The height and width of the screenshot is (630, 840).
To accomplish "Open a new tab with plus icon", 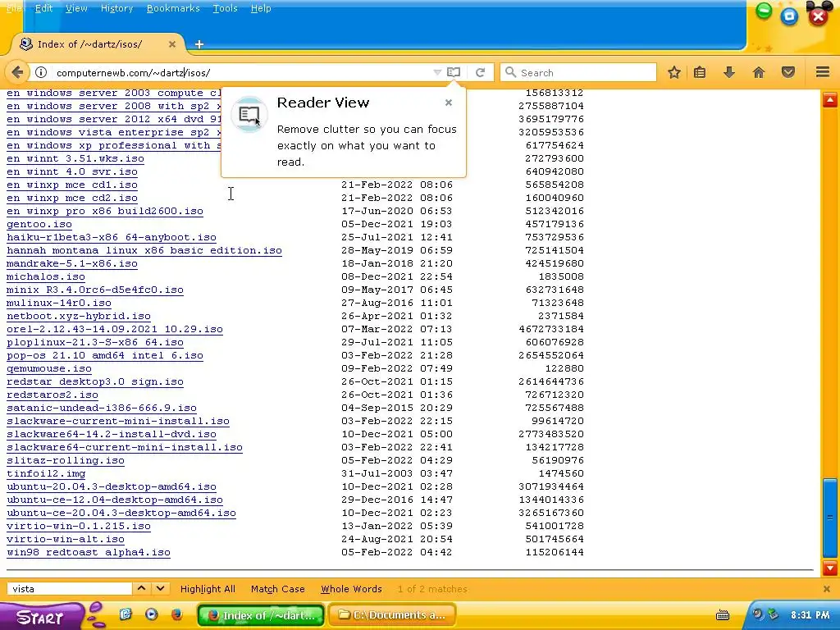I will (x=199, y=44).
